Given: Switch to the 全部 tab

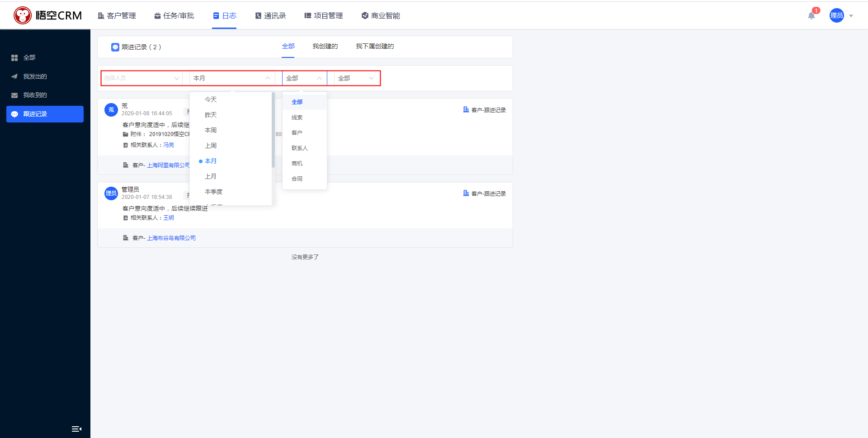Looking at the screenshot, I should point(288,46).
